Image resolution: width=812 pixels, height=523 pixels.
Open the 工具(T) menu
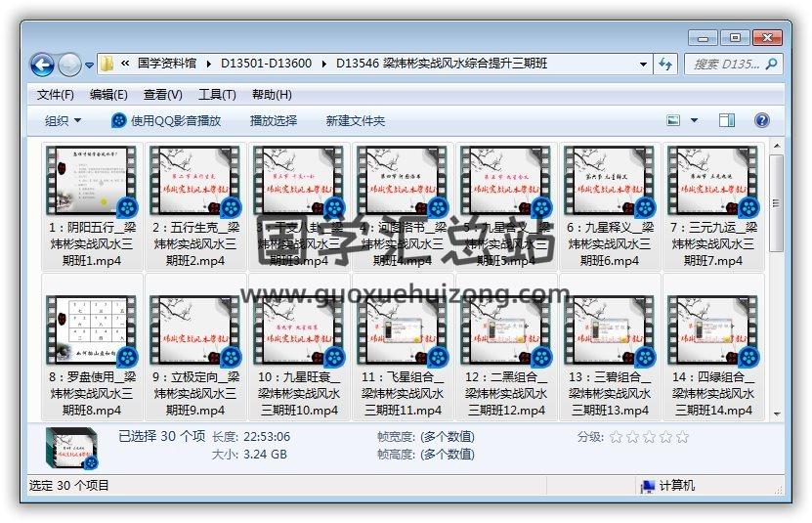click(217, 95)
